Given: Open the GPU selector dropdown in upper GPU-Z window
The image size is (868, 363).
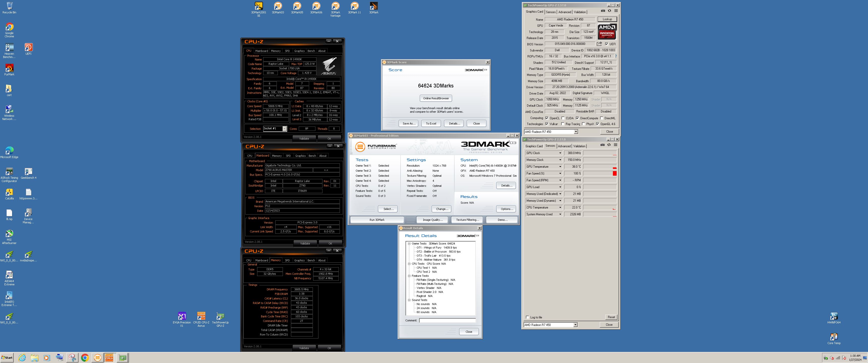Looking at the screenshot, I should point(576,132).
